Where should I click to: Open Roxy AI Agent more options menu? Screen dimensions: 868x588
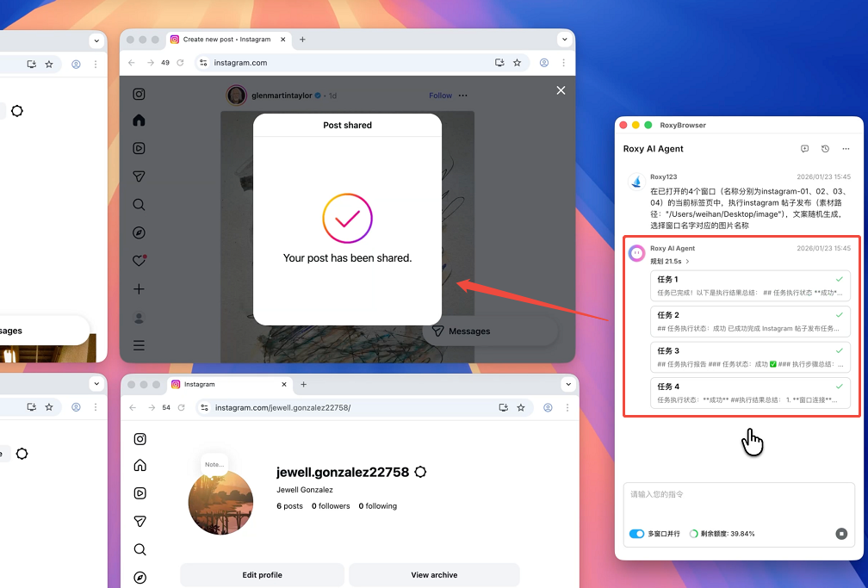[846, 149]
